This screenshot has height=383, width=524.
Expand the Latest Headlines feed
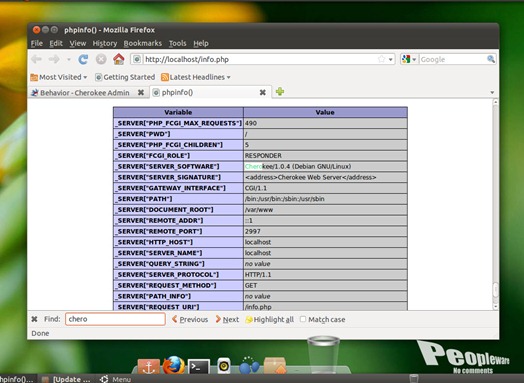(x=196, y=77)
